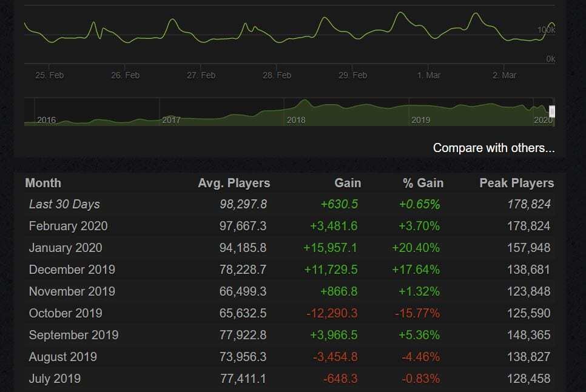Click the Avg. Players column header
This screenshot has height=392, width=586.
234,183
